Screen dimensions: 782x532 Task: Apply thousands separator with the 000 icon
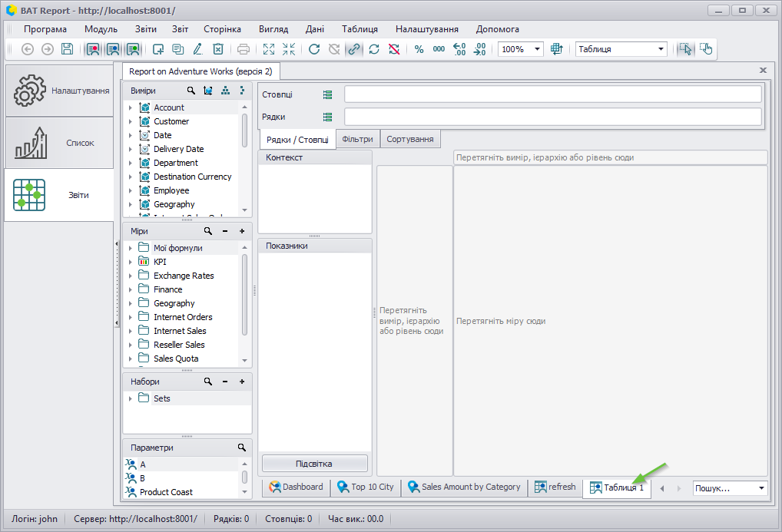[x=439, y=49]
